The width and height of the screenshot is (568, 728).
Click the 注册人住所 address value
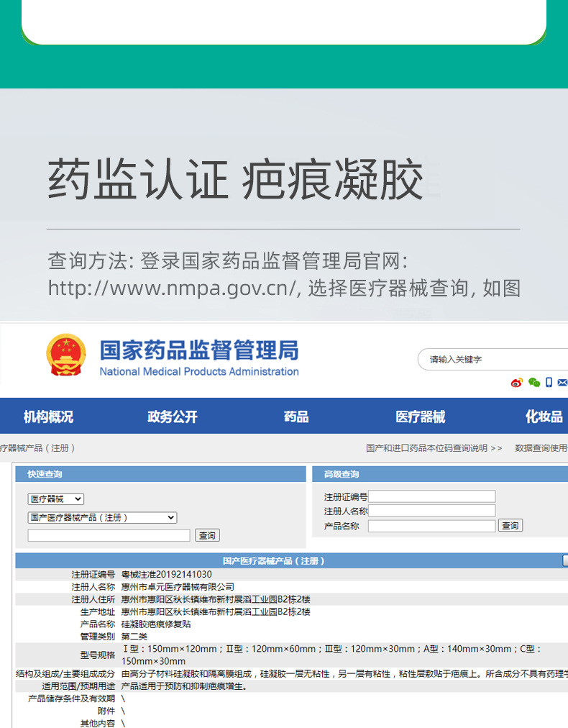coord(216,599)
